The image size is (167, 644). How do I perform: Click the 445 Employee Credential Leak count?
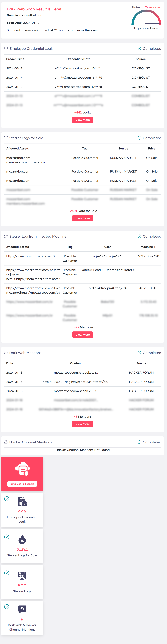pyautogui.click(x=22, y=511)
